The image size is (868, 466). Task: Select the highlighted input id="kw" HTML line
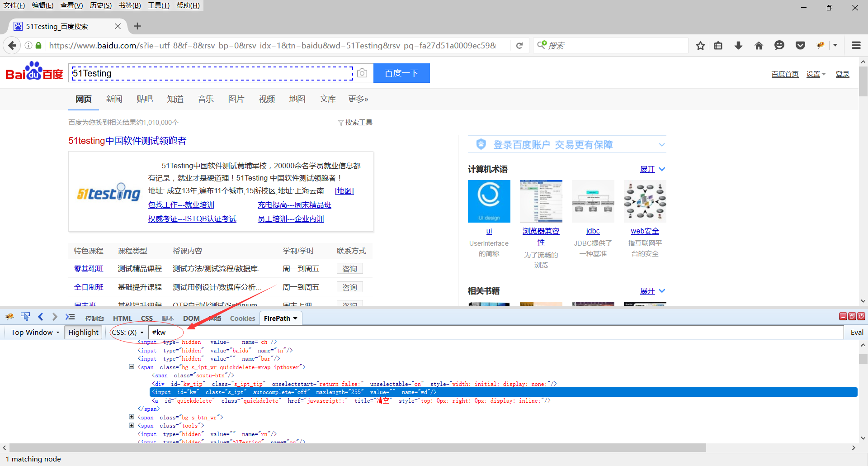point(504,392)
